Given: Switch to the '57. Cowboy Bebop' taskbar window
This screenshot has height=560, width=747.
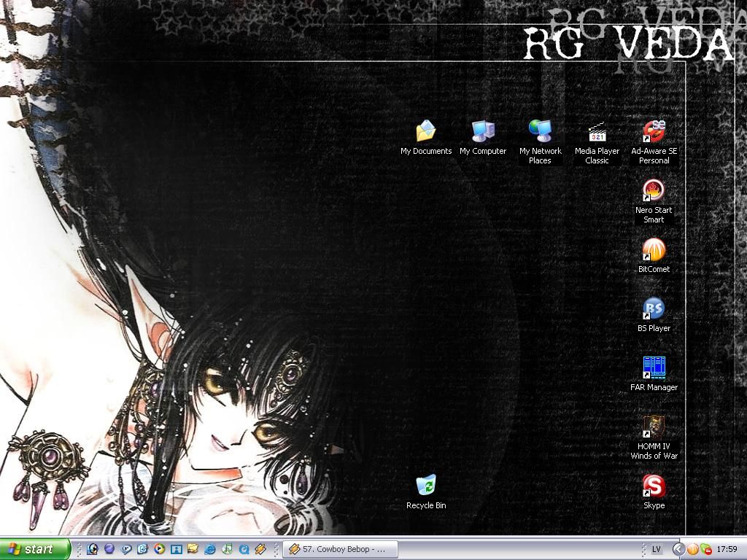Looking at the screenshot, I should [341, 549].
